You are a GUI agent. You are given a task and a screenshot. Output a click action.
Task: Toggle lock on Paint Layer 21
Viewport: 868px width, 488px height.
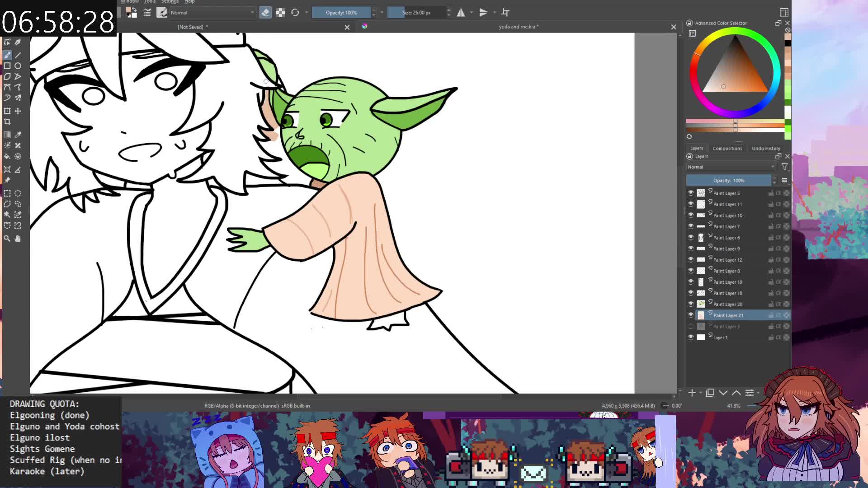(771, 315)
